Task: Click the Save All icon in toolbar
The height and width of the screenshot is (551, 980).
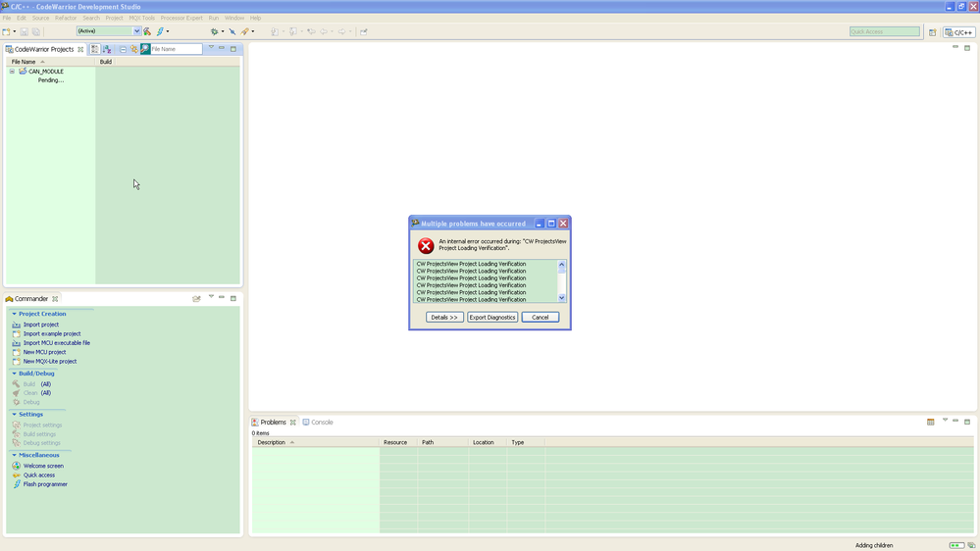Action: (36, 31)
